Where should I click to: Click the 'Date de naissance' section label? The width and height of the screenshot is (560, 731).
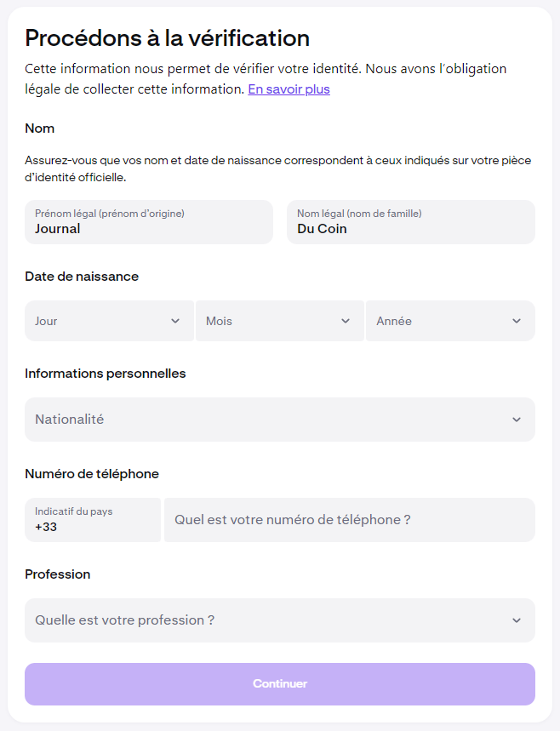82,277
